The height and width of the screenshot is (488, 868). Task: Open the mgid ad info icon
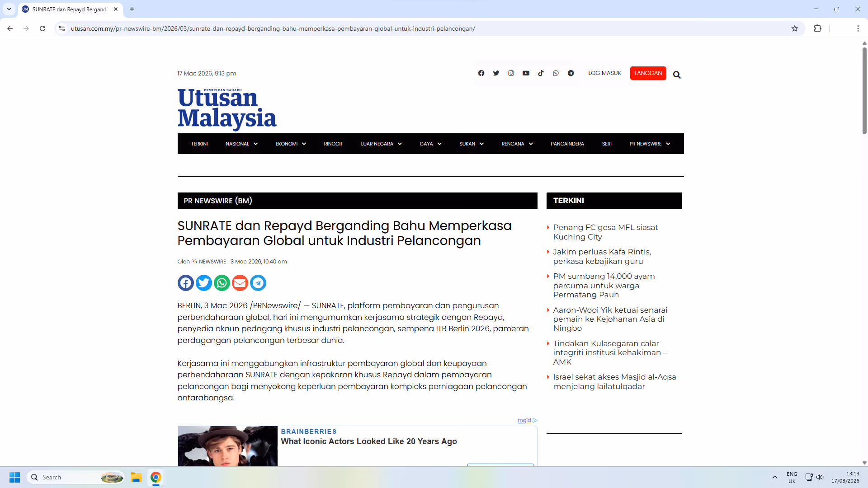[535, 420]
